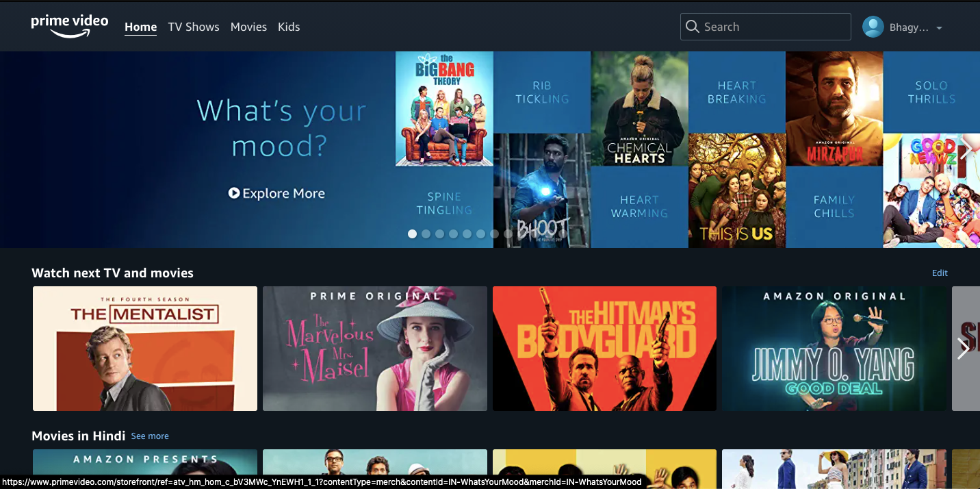The height and width of the screenshot is (489, 980).
Task: Show next Watch next titles with chevron
Action: 964,349
